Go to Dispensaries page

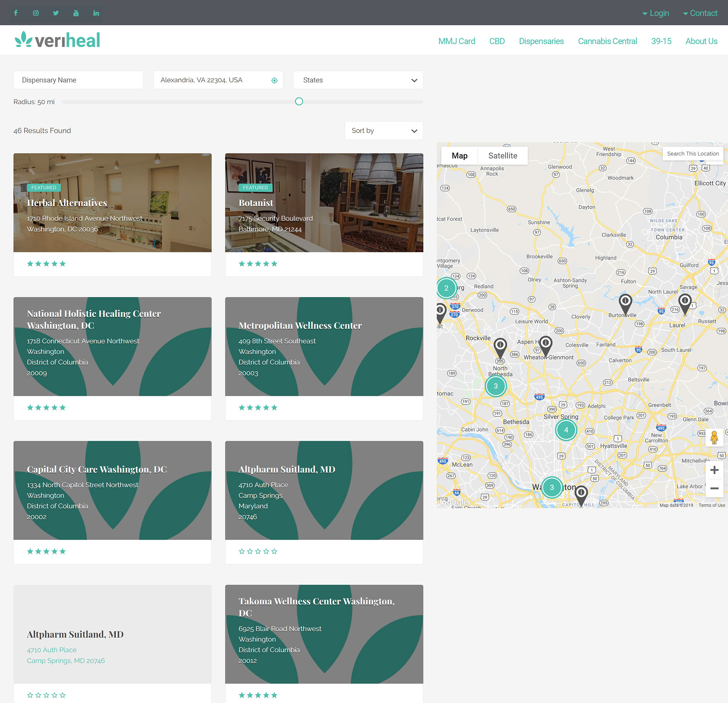coord(541,41)
